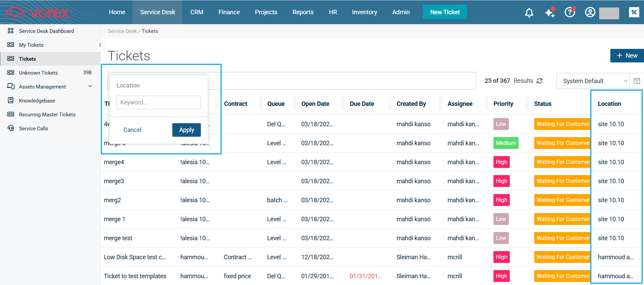Viewport: 644px width, 285px height.
Task: Refresh the ticket results list
Action: (x=539, y=81)
